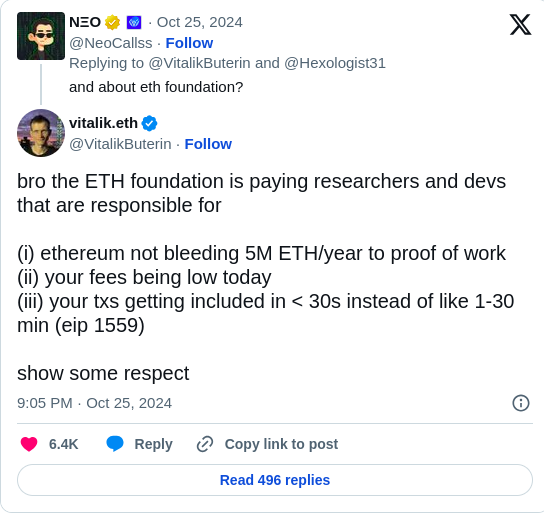Image resolution: width=544 pixels, height=516 pixels.
Task: Click NEO's gold verified badge
Action: 112,23
